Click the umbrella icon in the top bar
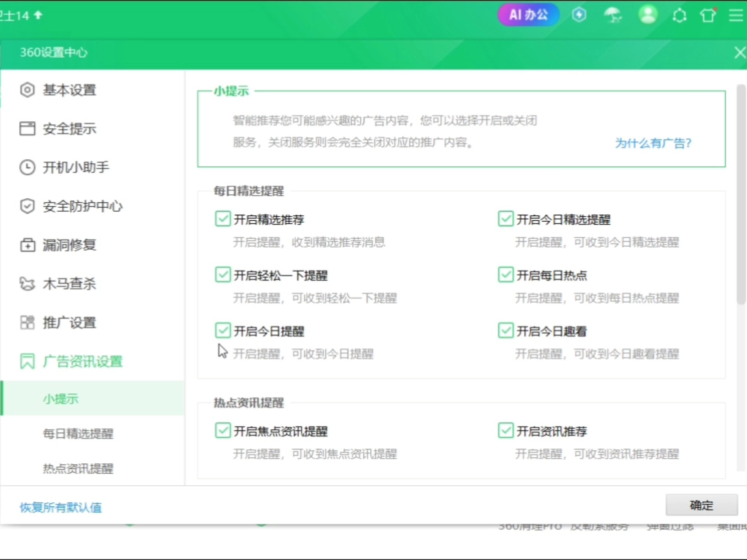 [612, 15]
